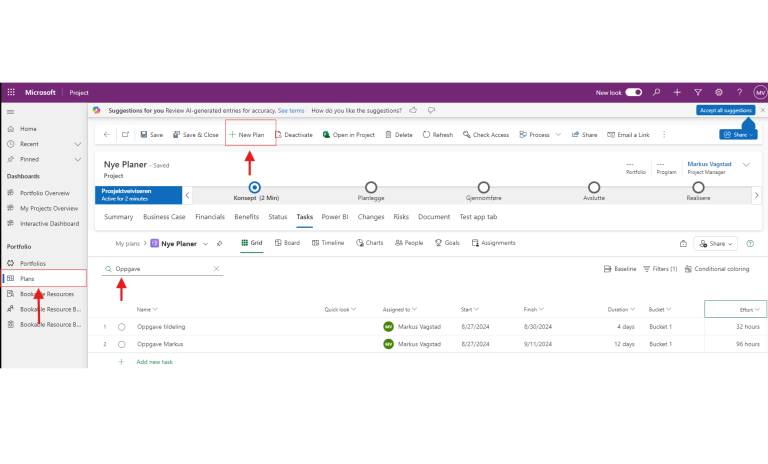Click the plus icon to add task

coord(121,362)
